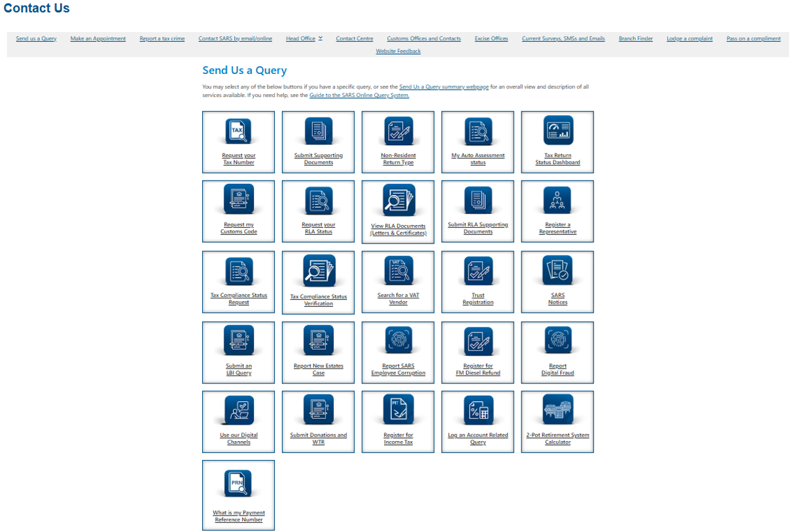Select Lodge a complaint in navigation

tap(690, 39)
